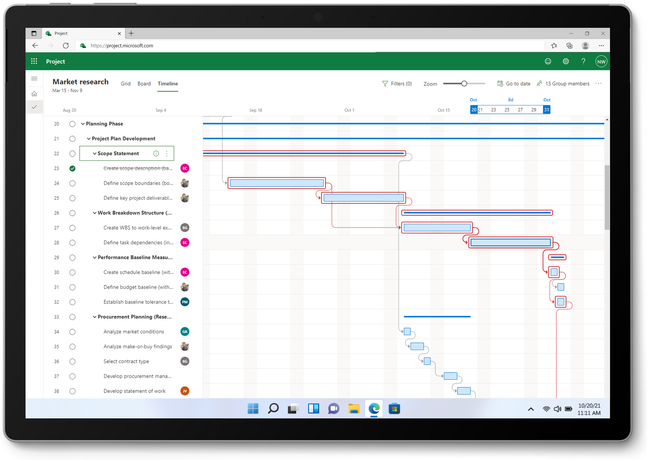The height and width of the screenshot is (460, 650).
Task: Open the more options dots on Scope Statement
Action: [167, 153]
